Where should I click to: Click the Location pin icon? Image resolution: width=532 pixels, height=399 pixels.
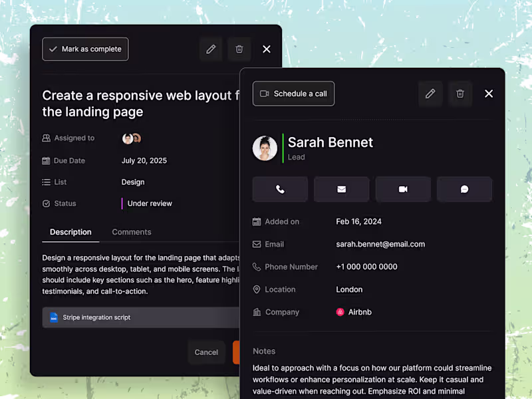point(257,289)
